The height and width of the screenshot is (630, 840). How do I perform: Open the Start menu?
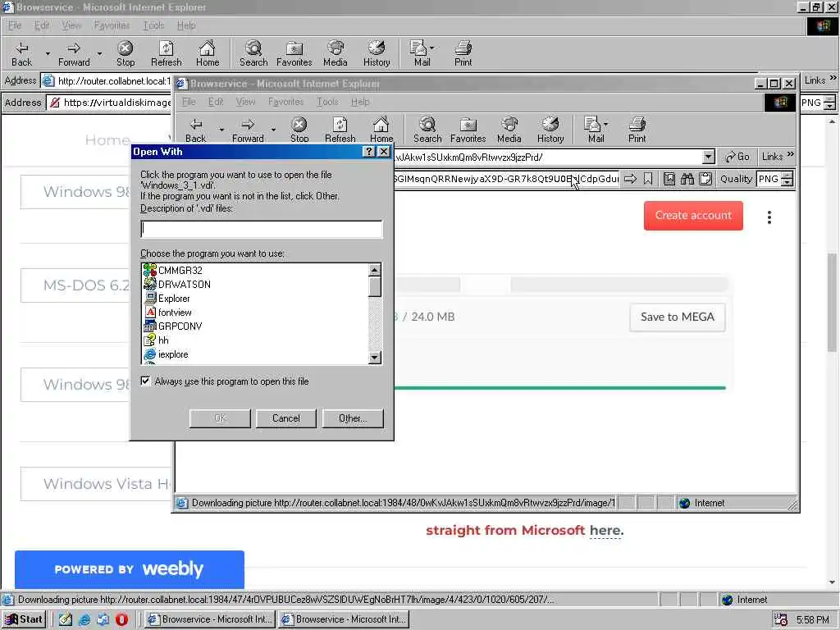pos(24,619)
